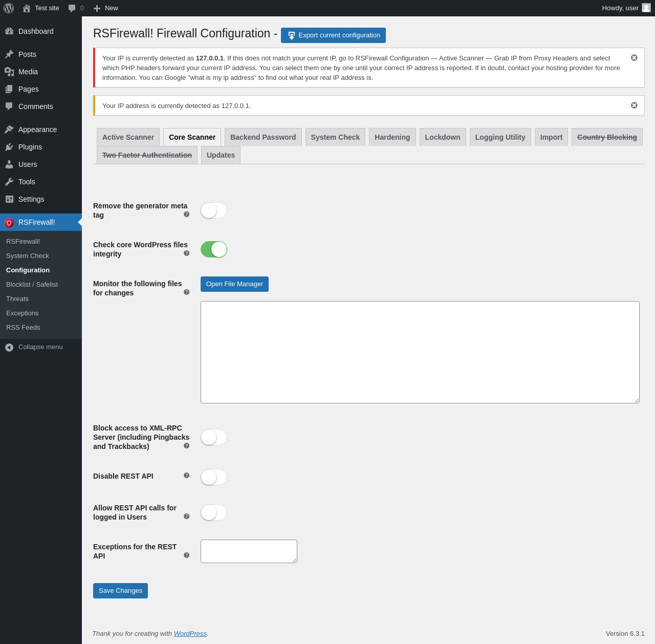Enable Block access to XML-RPC Server

[214, 437]
